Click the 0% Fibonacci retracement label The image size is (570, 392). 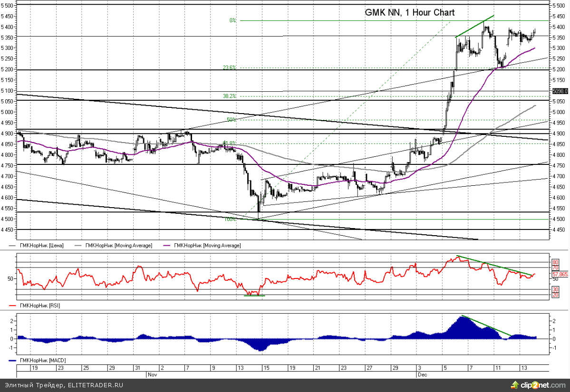(232, 20)
